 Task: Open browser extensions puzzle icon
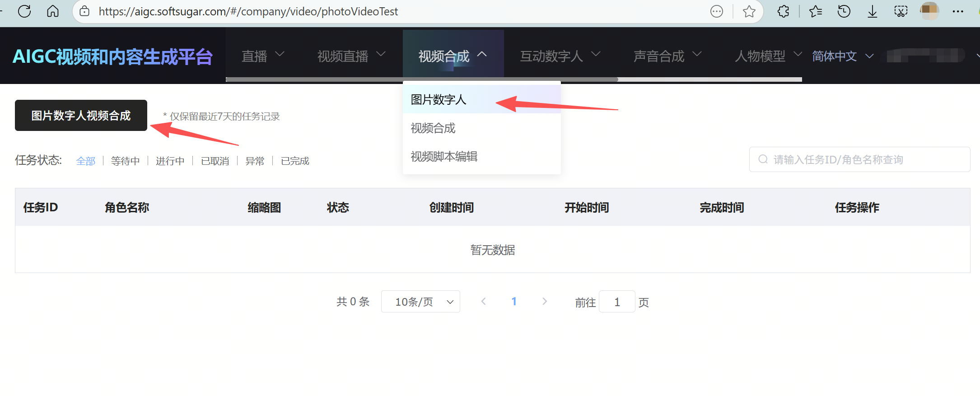point(784,11)
